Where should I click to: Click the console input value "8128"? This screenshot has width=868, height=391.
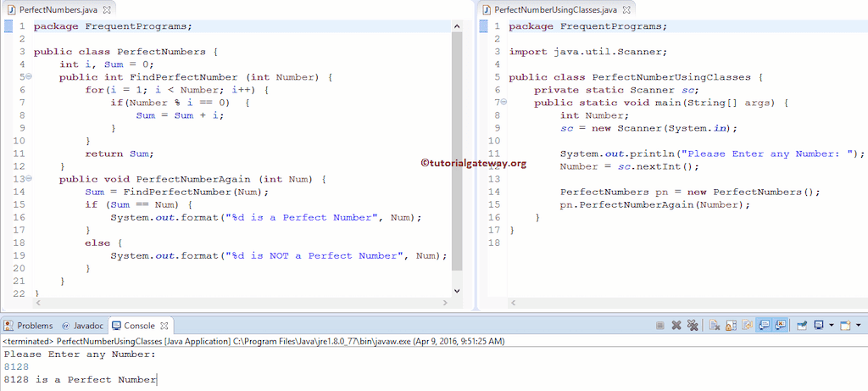tap(16, 366)
